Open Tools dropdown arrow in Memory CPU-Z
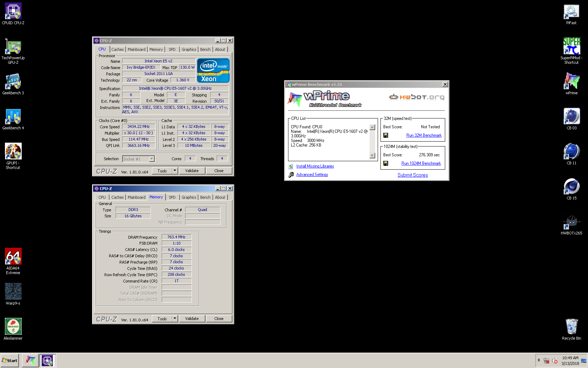588x368 pixels. [x=175, y=319]
